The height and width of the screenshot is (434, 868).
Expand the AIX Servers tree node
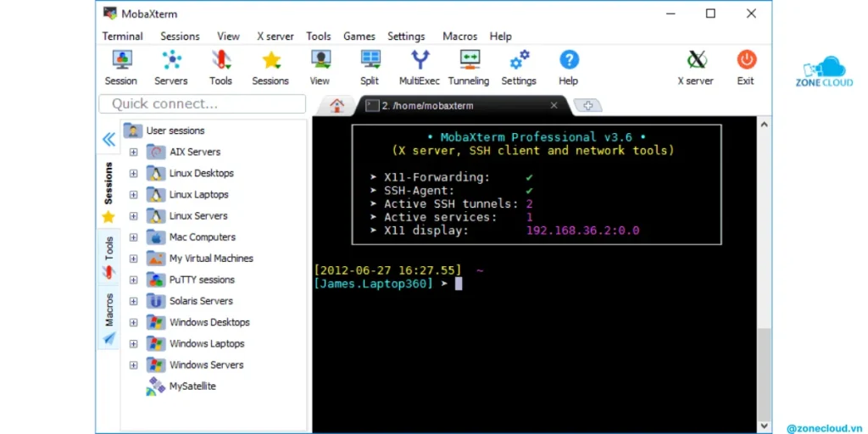(x=133, y=153)
